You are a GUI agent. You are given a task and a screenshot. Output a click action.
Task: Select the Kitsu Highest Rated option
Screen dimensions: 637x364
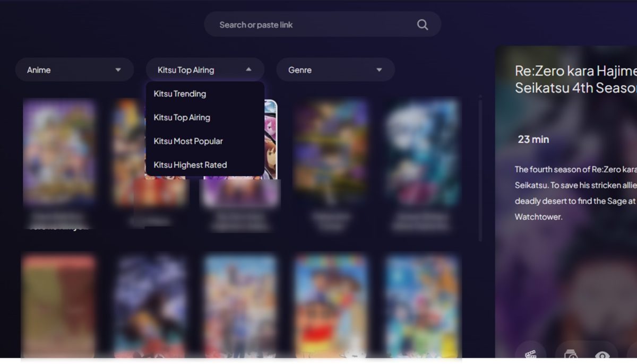[205, 165]
